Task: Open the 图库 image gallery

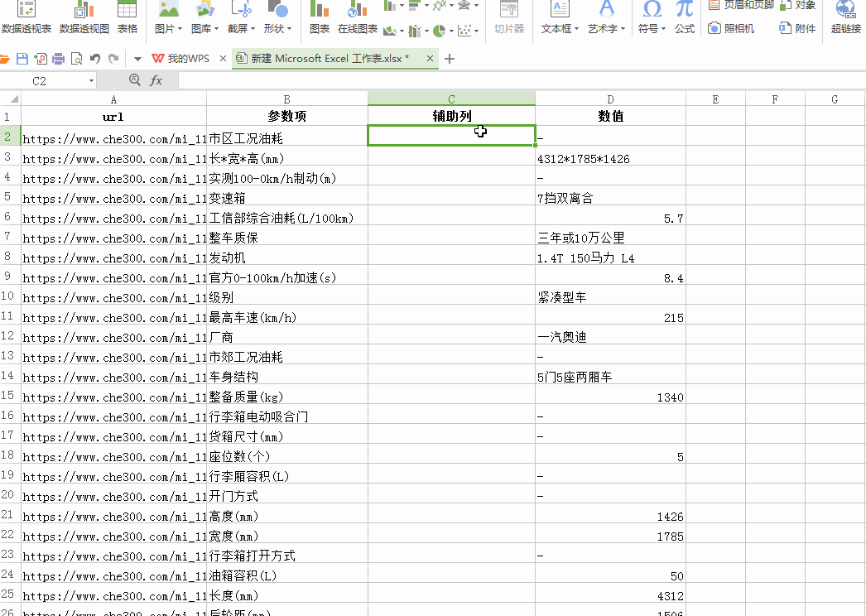Action: [x=204, y=17]
